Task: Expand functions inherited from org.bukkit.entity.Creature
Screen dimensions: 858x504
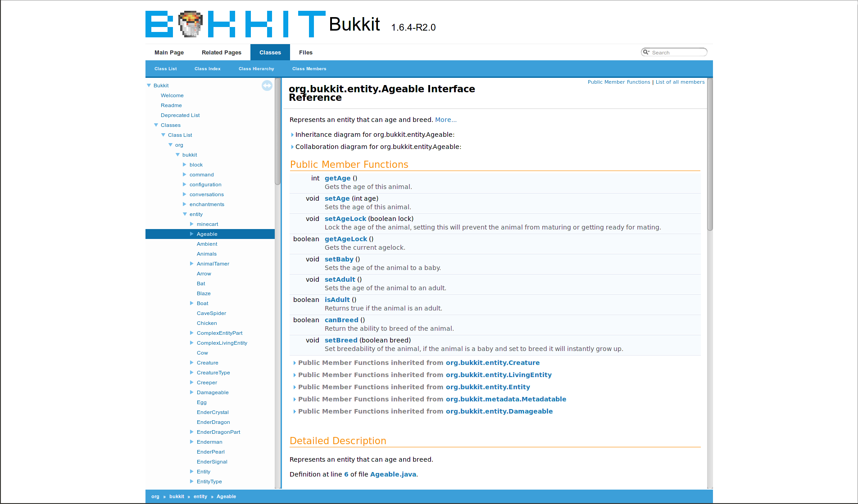Action: 295,363
